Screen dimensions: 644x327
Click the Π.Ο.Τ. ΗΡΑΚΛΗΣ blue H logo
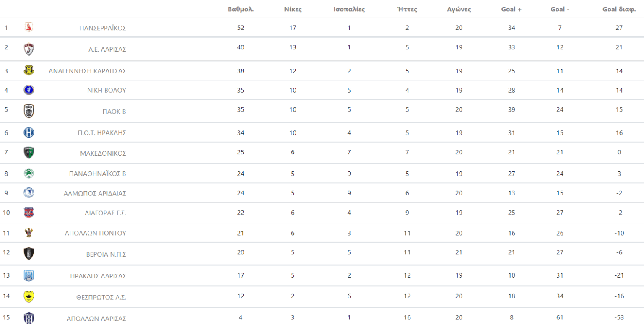coord(29,132)
